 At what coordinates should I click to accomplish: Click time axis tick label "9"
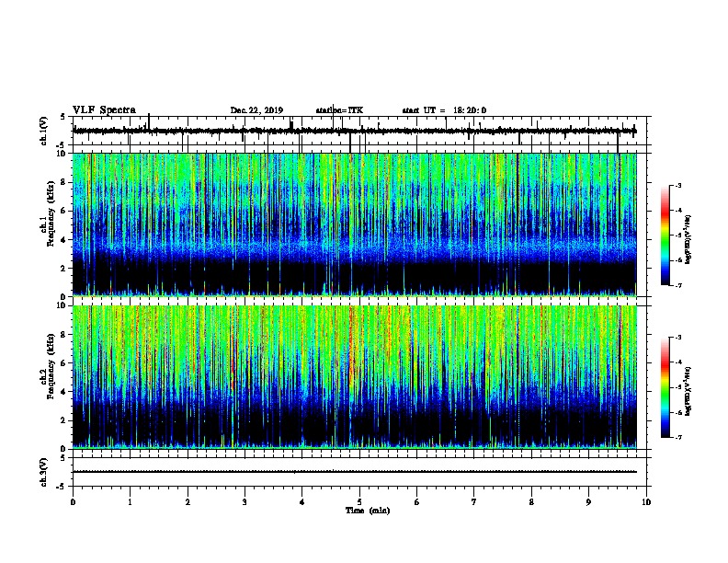click(588, 502)
